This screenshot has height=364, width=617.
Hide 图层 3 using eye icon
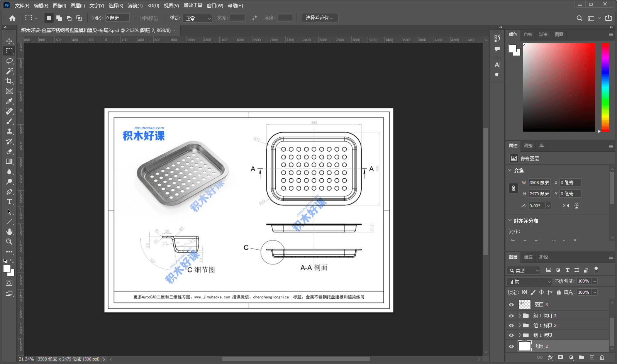512,305
